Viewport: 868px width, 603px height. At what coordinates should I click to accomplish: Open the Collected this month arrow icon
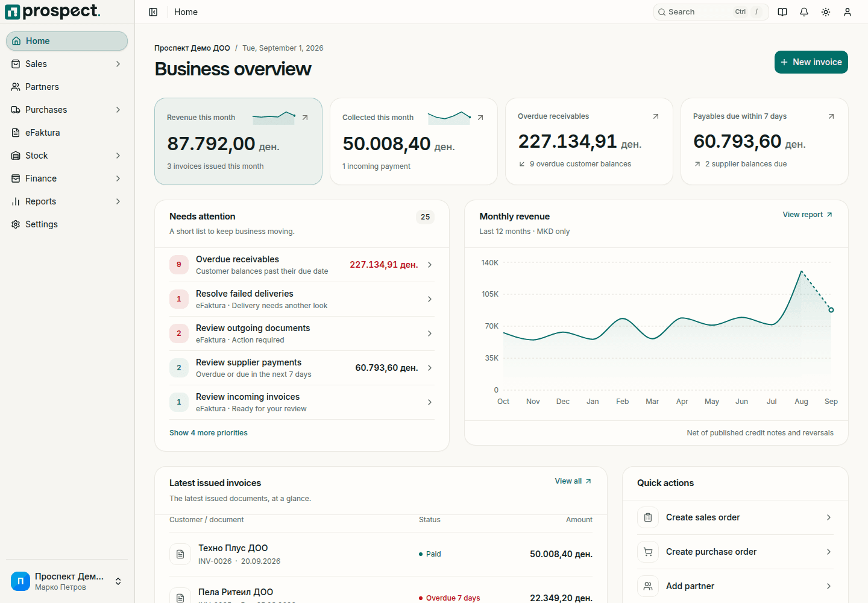point(480,118)
